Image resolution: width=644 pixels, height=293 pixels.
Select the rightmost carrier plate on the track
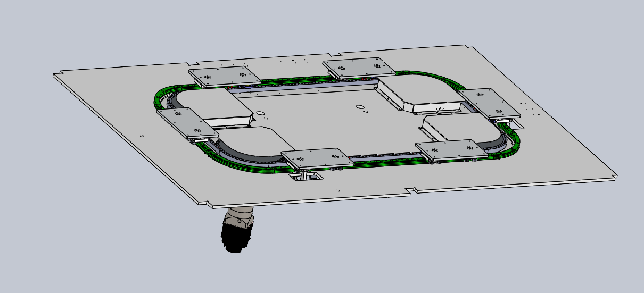point(489,104)
